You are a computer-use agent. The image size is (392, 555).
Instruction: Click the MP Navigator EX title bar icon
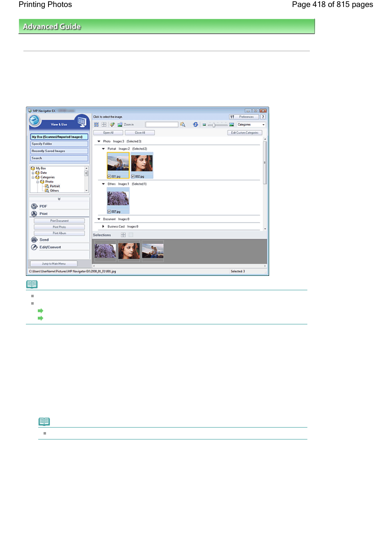click(x=30, y=111)
